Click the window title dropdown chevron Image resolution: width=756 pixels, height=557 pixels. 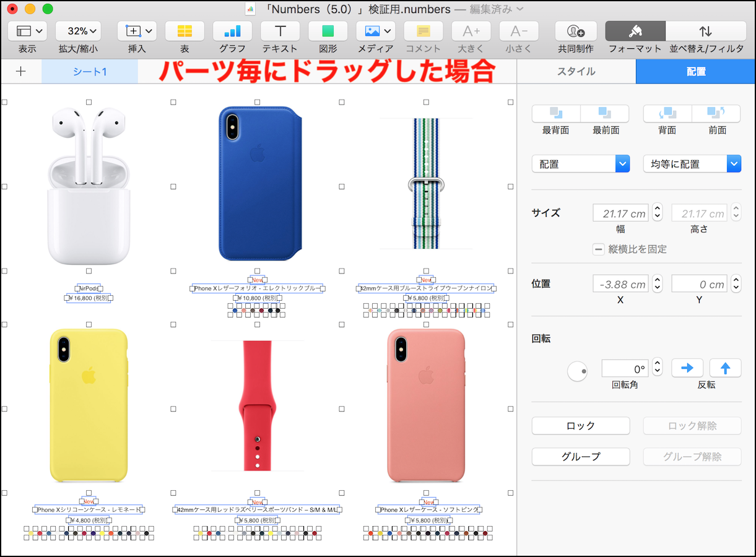tap(519, 9)
